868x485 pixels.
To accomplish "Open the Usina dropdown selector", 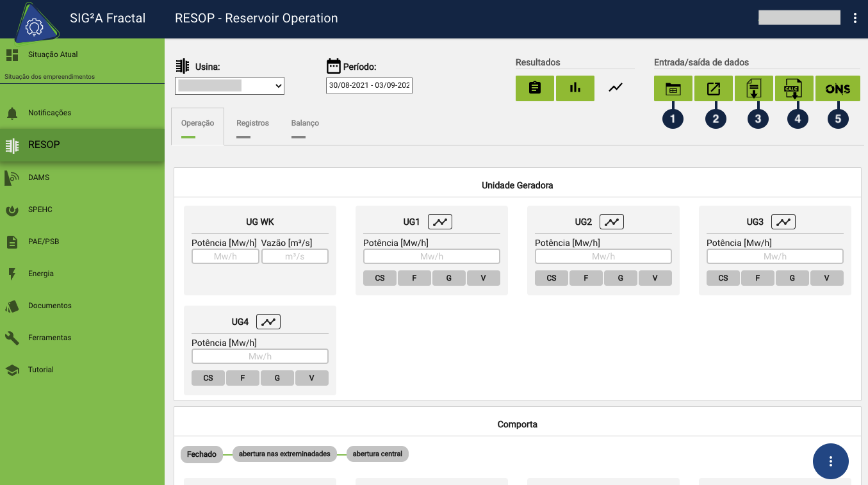I will tap(229, 86).
